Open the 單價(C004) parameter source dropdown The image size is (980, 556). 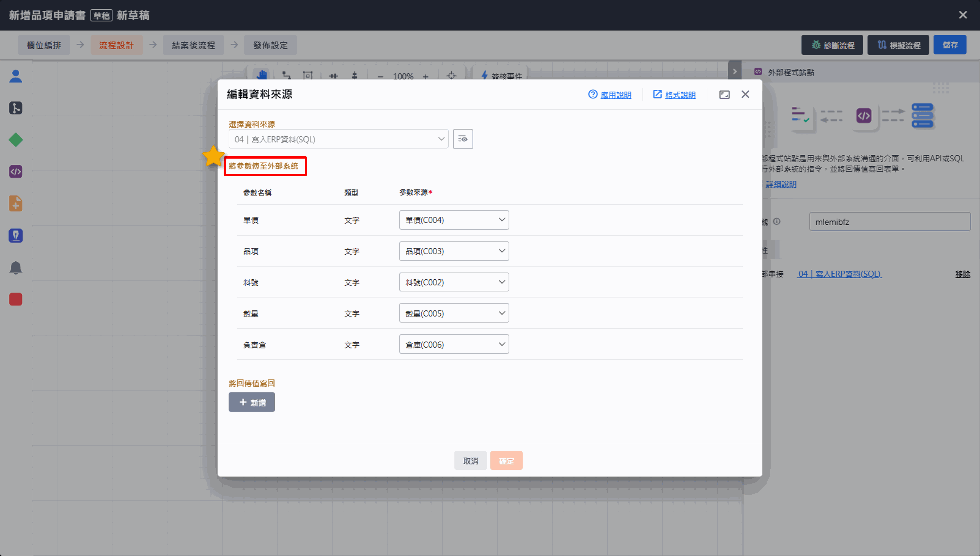[x=453, y=220]
